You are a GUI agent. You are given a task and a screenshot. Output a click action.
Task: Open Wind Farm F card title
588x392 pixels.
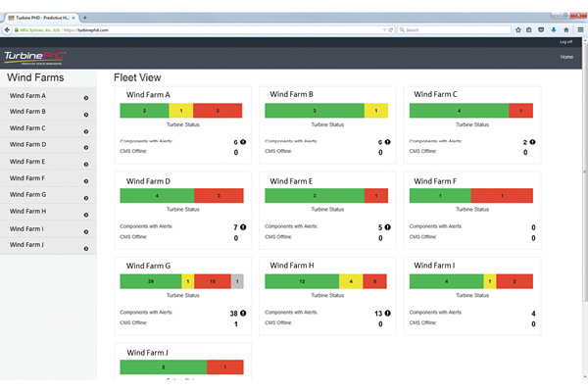point(435,181)
